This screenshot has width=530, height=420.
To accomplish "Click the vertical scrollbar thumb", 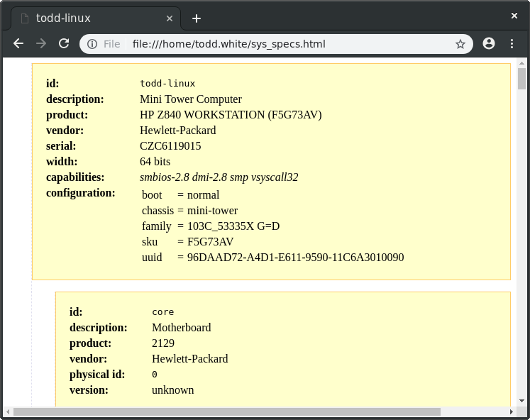I will pos(522,79).
